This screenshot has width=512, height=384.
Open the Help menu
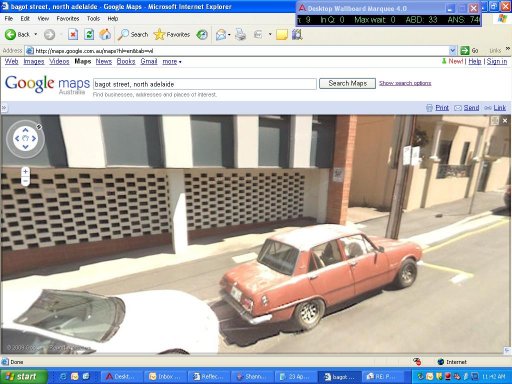point(113,19)
